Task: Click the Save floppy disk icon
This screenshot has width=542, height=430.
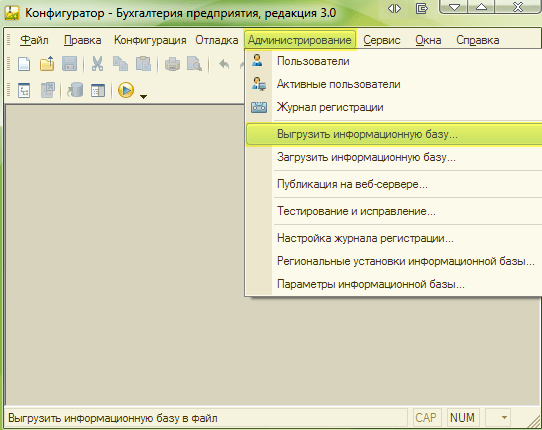Action: (69, 64)
